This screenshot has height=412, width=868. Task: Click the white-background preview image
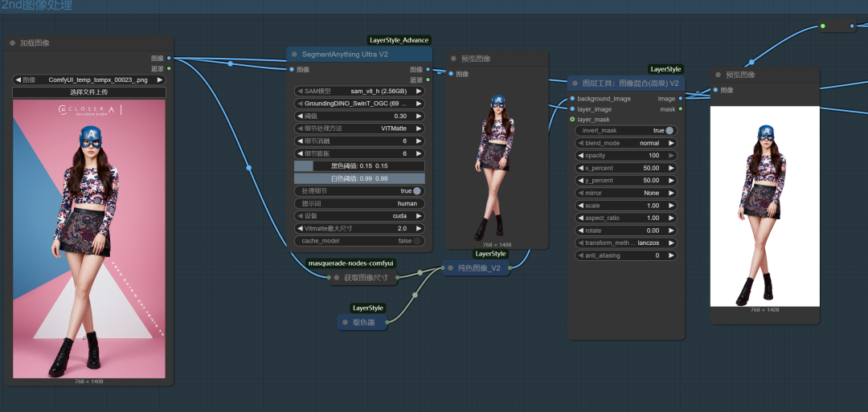(764, 206)
